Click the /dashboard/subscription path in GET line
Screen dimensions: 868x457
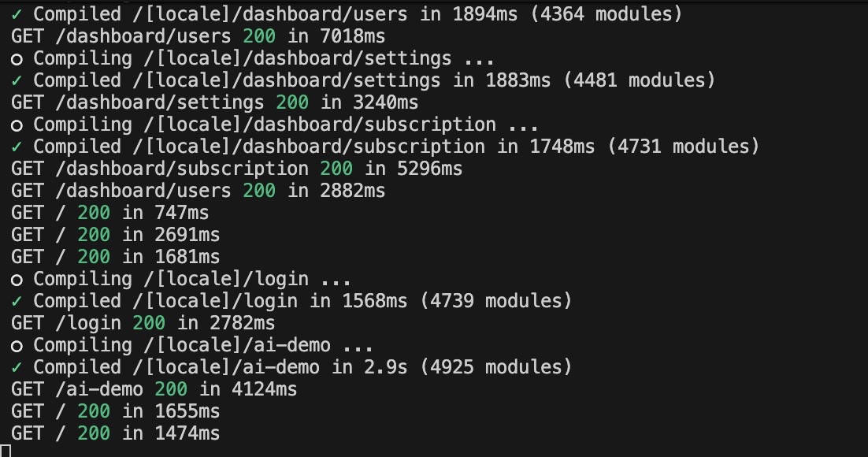click(182, 169)
